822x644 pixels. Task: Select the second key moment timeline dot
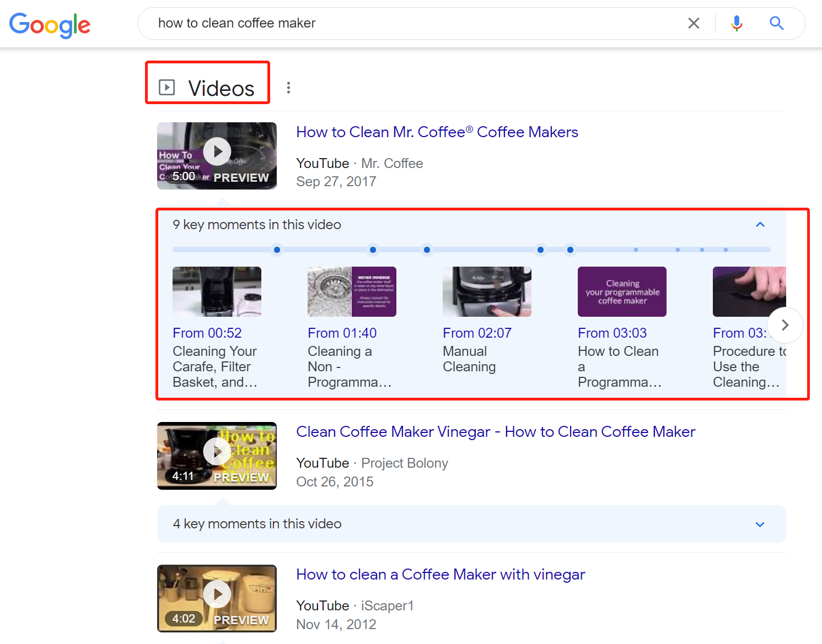(373, 250)
